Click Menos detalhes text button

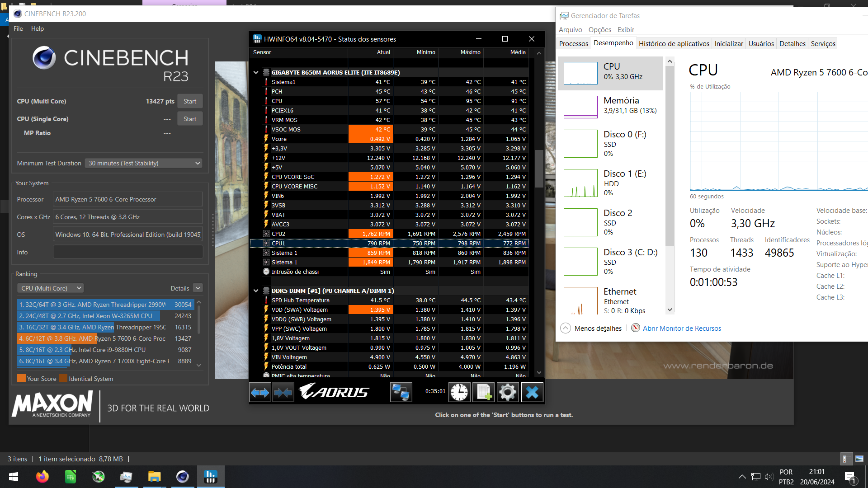click(598, 328)
